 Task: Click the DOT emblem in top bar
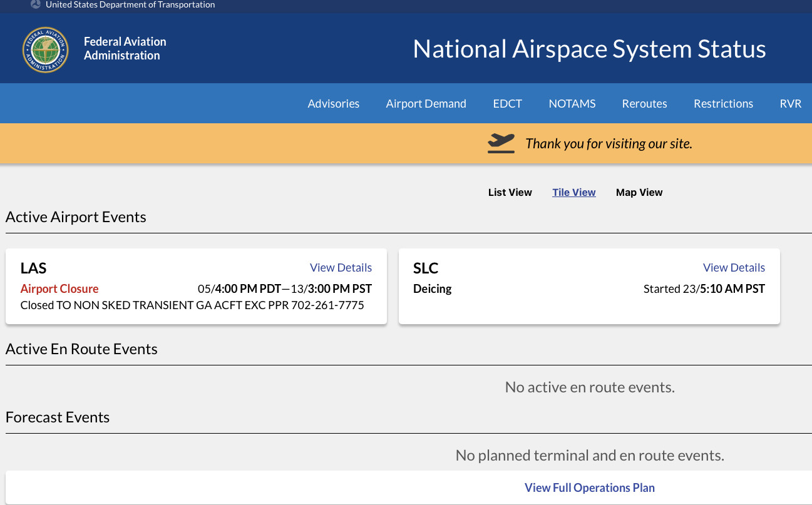tap(36, 4)
